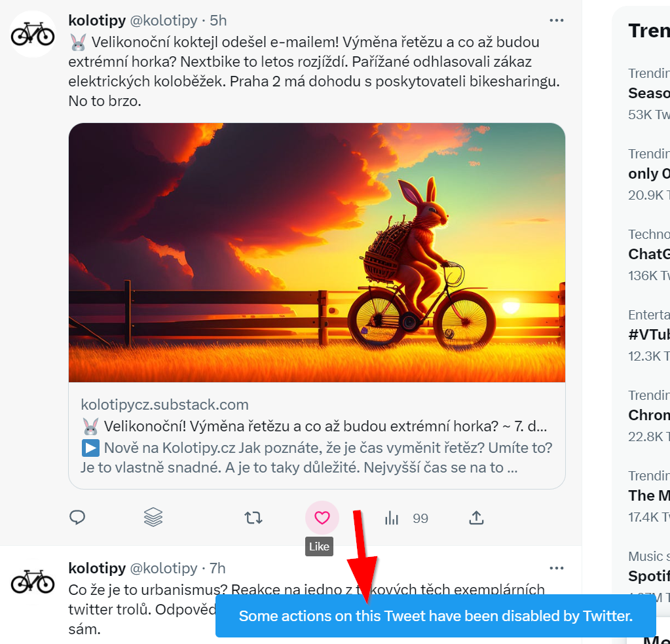The image size is (670, 644).
Task: Click the stacked layers icon under the tweet
Action: 153,518
